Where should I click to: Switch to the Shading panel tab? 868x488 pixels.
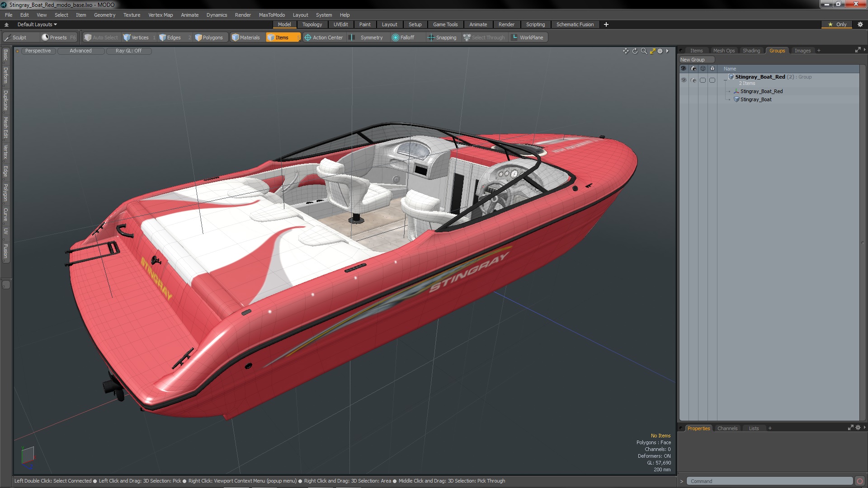(751, 51)
